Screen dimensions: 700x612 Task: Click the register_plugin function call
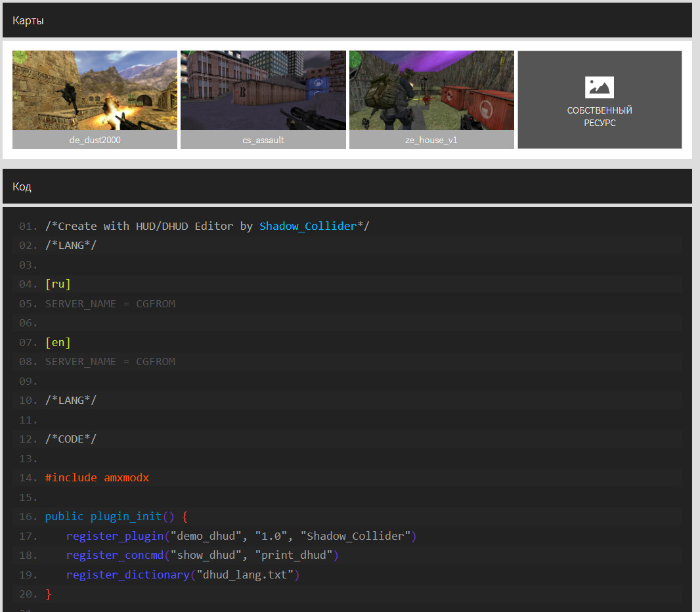click(114, 536)
